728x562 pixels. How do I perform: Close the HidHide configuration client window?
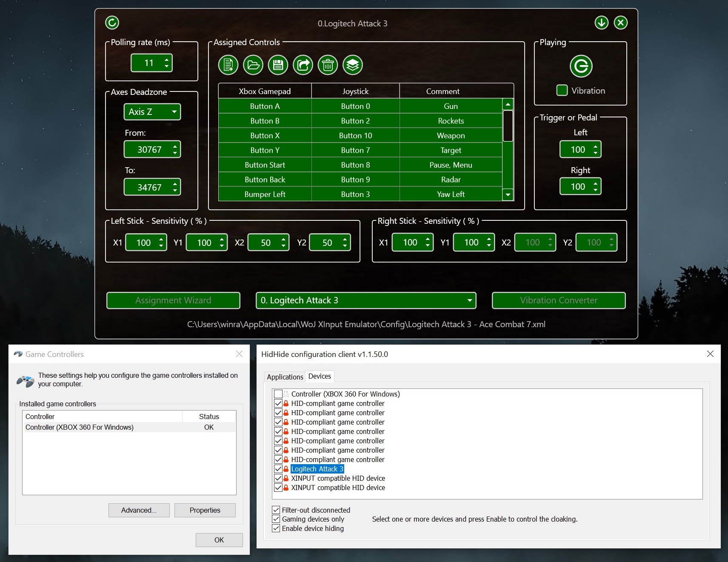(x=710, y=354)
